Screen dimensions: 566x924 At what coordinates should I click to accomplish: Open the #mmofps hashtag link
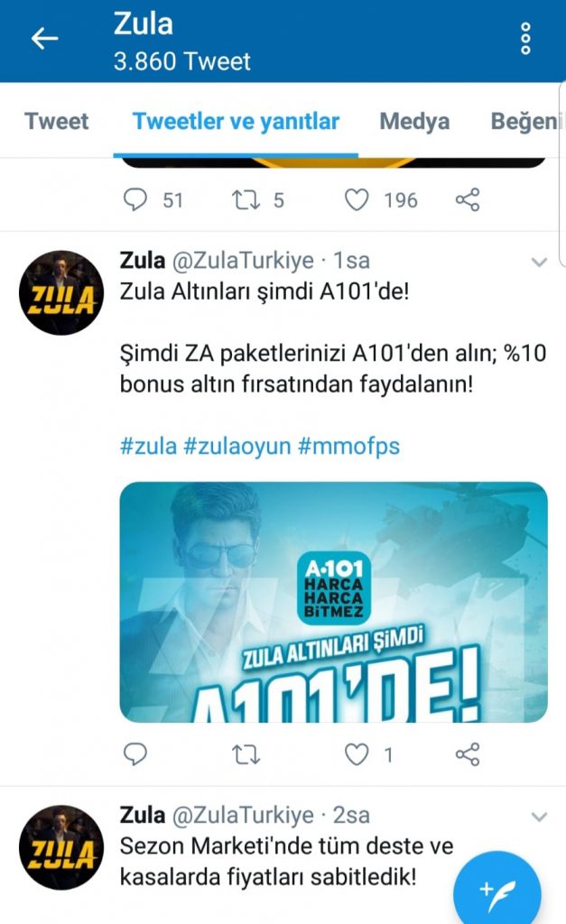point(348,446)
